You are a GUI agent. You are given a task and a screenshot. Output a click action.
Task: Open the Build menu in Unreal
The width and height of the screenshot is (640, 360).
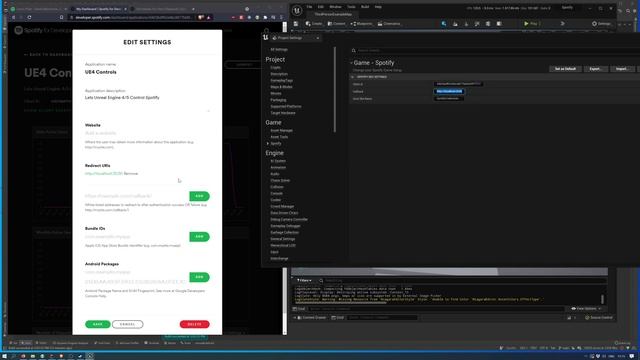365,7
